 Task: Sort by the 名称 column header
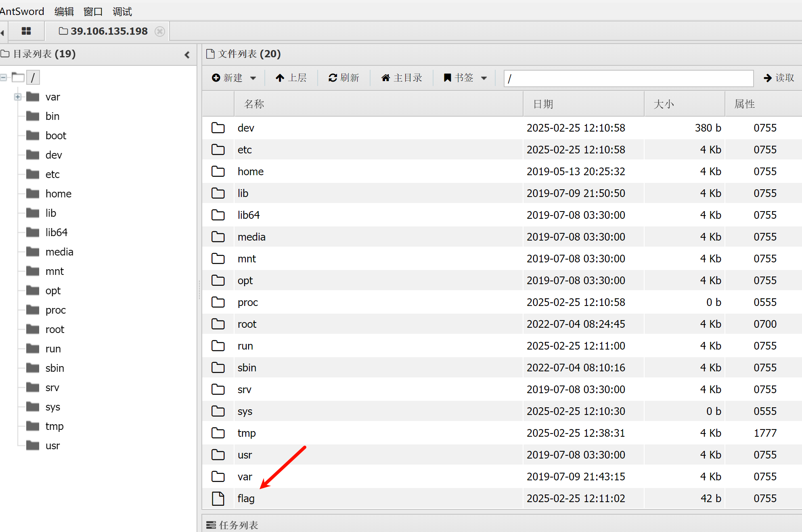click(379, 104)
